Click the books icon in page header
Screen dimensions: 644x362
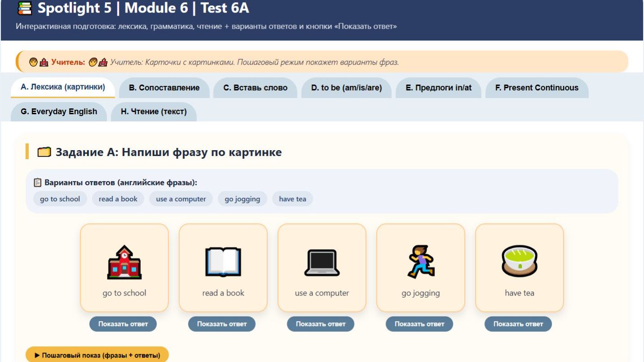(25, 8)
